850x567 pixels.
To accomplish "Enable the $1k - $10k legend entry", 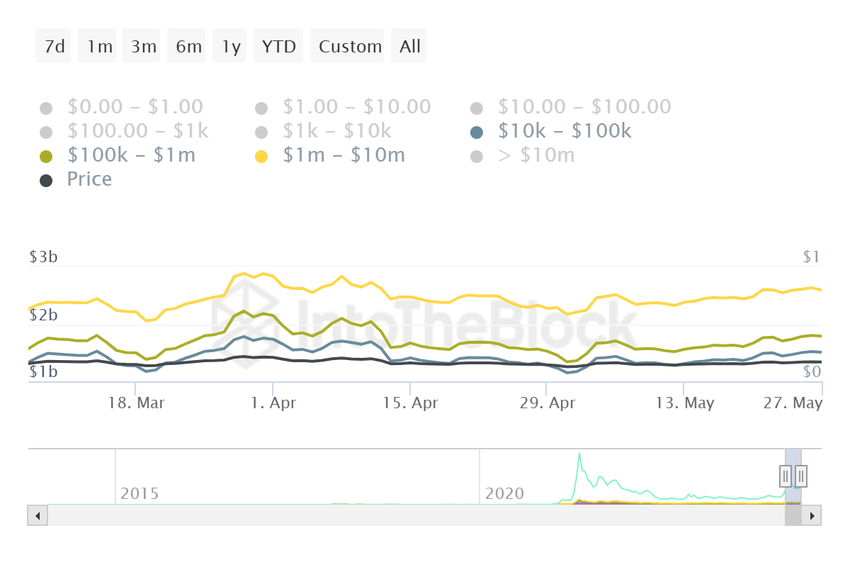I will coord(262,132).
